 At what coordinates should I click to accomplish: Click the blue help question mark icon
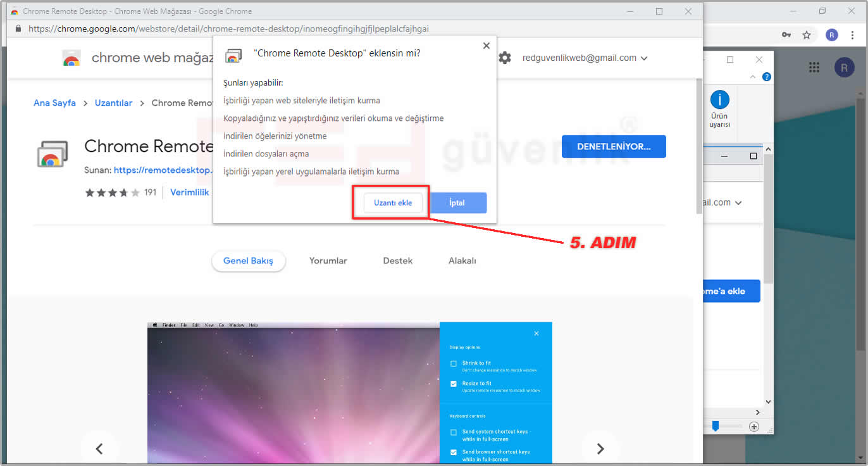pos(767,77)
